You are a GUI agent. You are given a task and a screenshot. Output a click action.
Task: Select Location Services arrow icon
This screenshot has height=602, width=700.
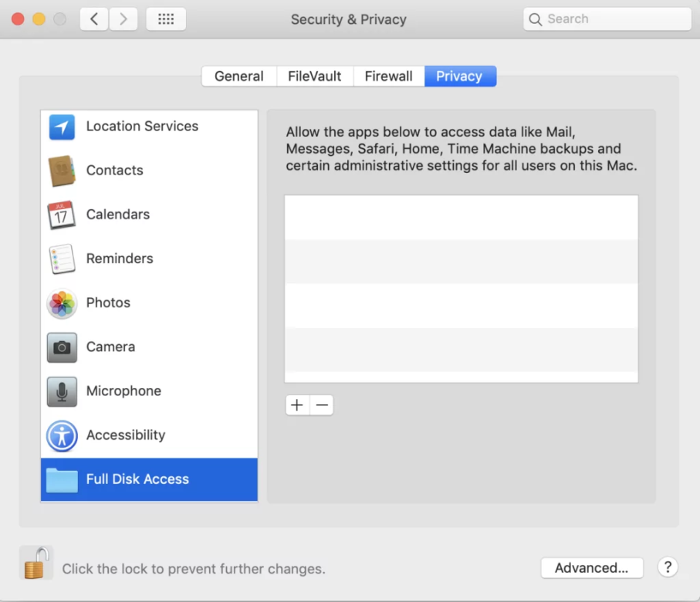point(62,127)
